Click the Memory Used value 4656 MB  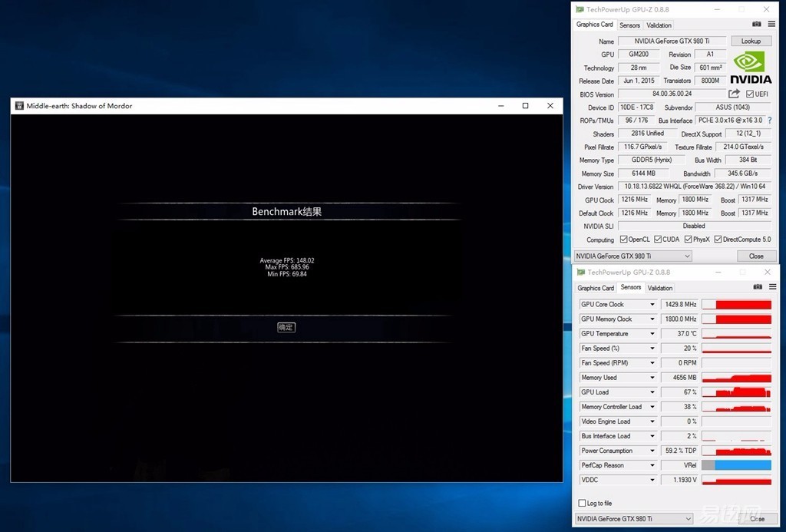point(680,378)
